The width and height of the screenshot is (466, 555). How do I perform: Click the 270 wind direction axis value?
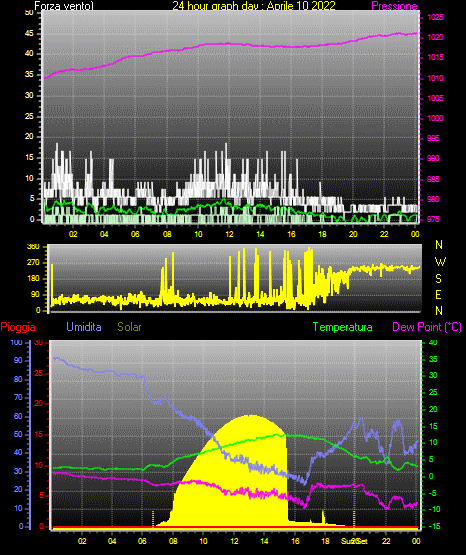pyautogui.click(x=34, y=263)
